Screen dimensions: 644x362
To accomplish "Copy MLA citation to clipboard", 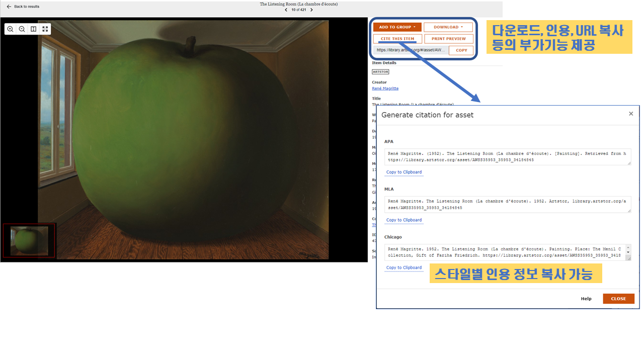I will [x=404, y=220].
